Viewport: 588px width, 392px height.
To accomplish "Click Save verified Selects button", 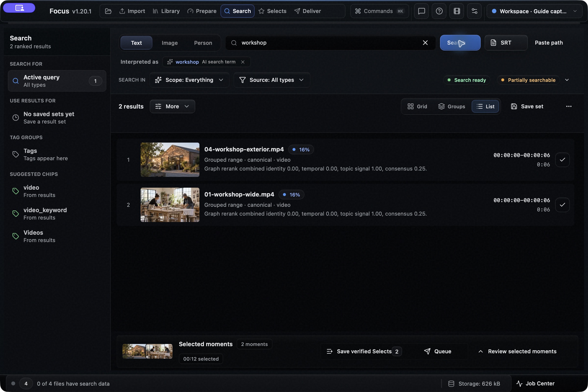I will point(364,352).
